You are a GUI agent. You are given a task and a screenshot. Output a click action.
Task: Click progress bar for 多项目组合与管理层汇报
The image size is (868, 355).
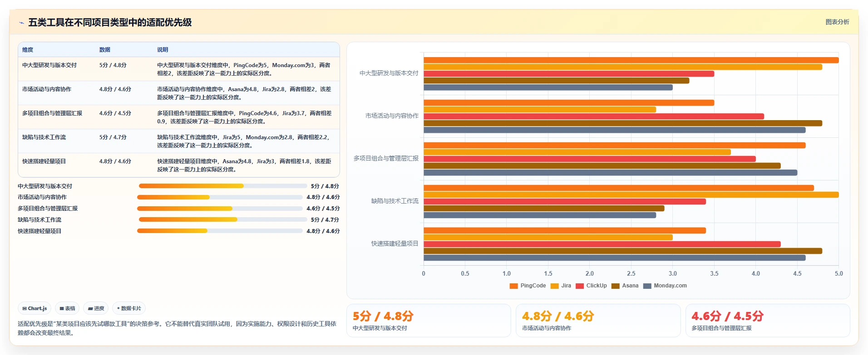coord(220,209)
